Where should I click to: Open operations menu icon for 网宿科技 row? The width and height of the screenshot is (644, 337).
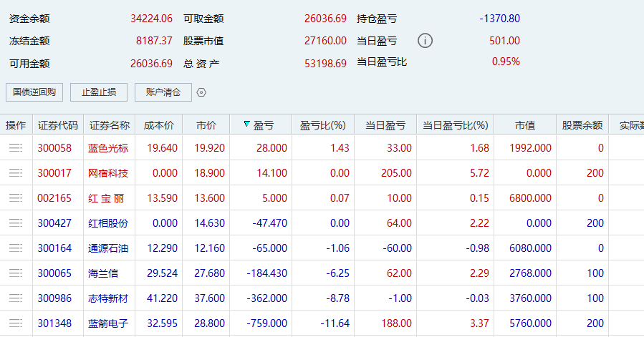tap(16, 173)
